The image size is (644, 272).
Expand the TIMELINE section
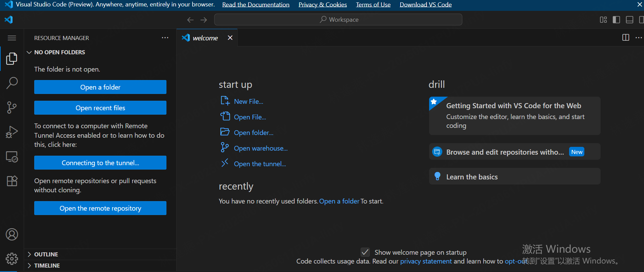click(x=29, y=266)
